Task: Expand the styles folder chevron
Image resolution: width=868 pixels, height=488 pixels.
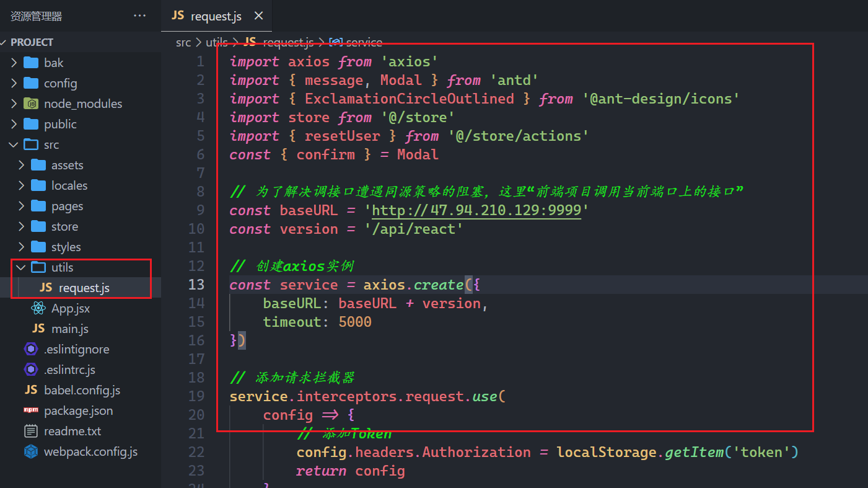Action: click(21, 247)
